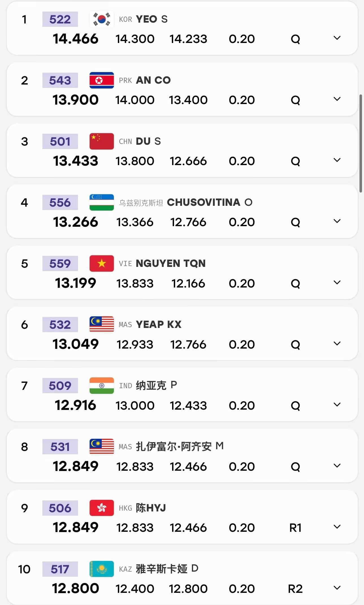Select bib number 501 badge
This screenshot has height=605, width=364.
pos(60,141)
